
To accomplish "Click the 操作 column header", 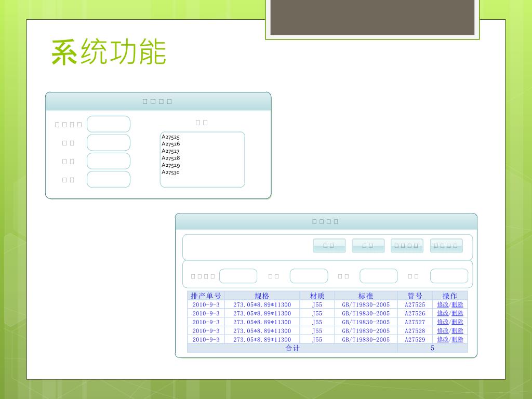I will coord(450,296).
